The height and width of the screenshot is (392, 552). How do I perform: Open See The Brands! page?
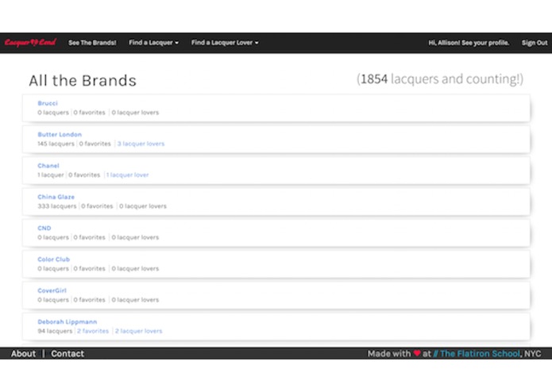tap(92, 43)
